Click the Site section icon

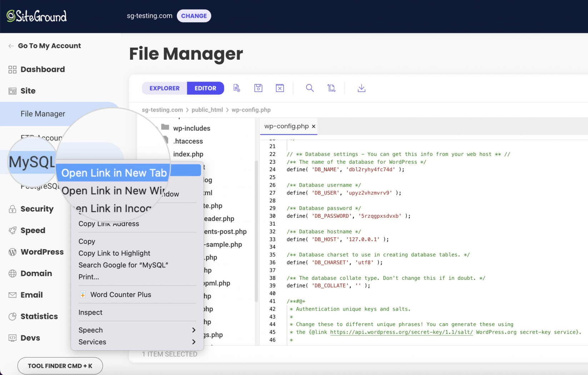tap(13, 91)
